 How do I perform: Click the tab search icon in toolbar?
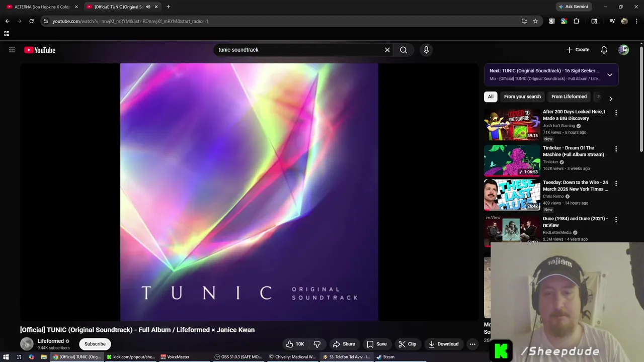pyautogui.click(x=594, y=21)
